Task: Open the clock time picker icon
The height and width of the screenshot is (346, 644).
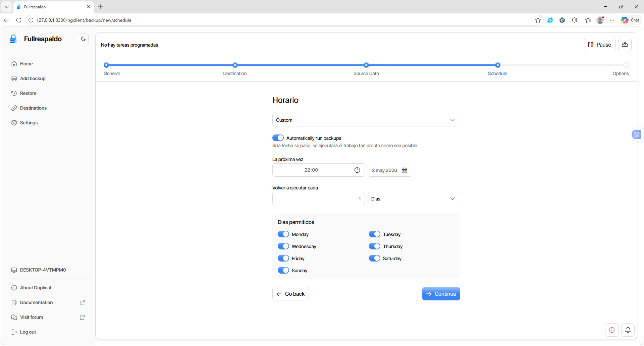Action: [357, 170]
